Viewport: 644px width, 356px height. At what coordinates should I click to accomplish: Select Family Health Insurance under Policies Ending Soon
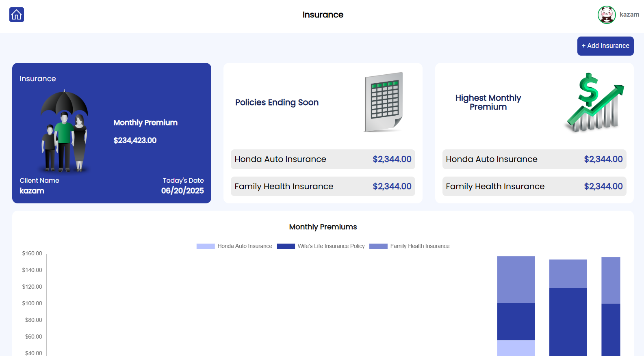323,186
